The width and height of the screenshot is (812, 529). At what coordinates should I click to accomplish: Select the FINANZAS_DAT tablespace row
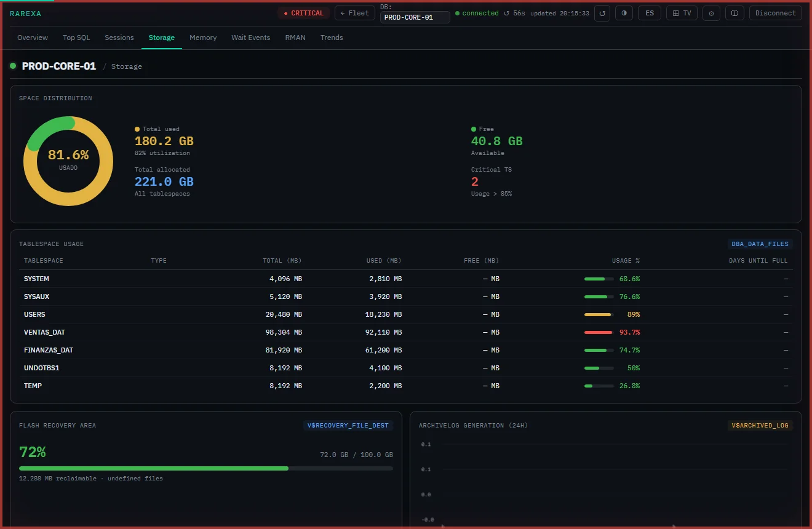pyautogui.click(x=406, y=350)
